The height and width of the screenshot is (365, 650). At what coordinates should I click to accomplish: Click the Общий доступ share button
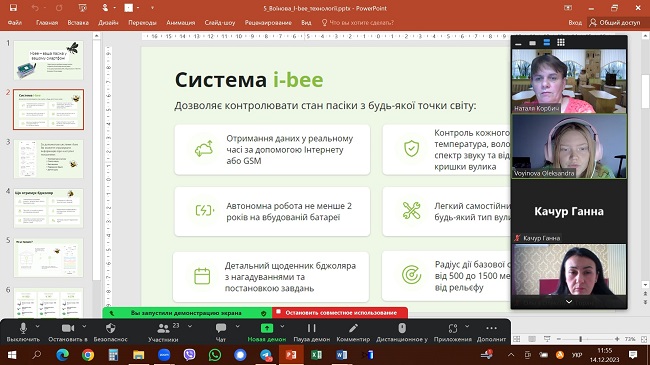(615, 22)
